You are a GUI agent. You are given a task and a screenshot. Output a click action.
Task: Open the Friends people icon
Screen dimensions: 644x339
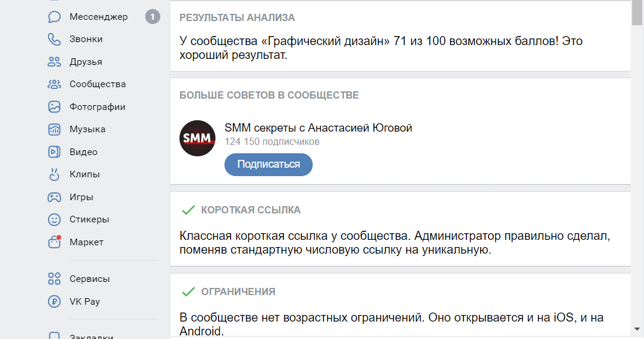55,62
